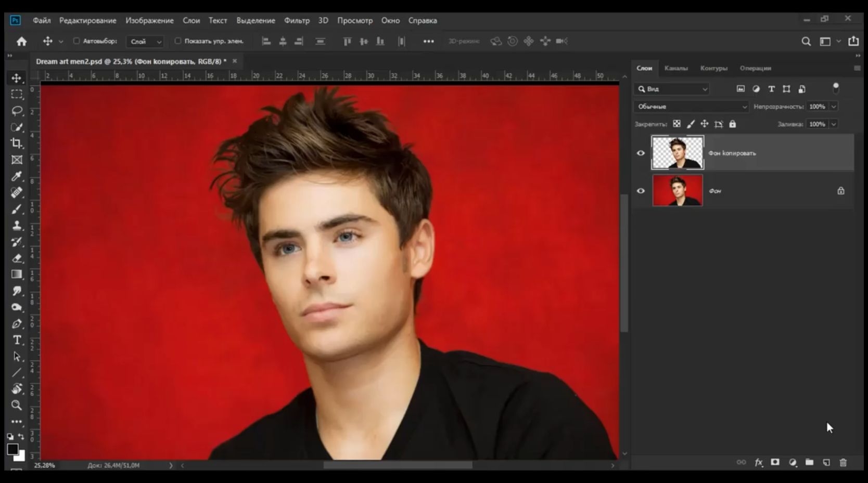This screenshot has height=483, width=868.
Task: Create a new group folder icon
Action: point(809,462)
